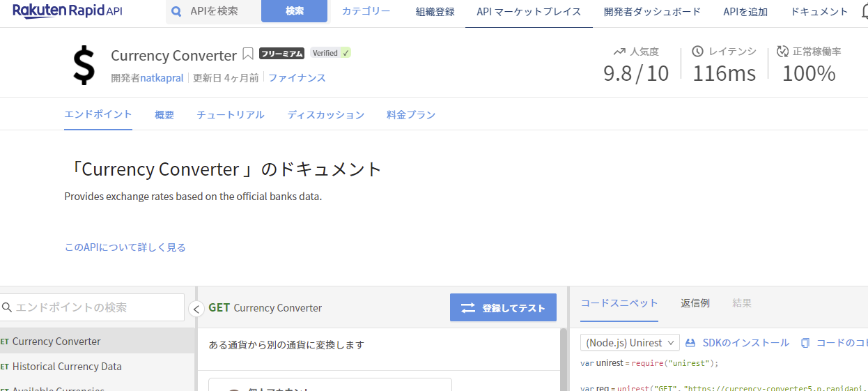The width and height of the screenshot is (868, 391).
Task: Click SDKのインストール link
Action: tap(746, 343)
